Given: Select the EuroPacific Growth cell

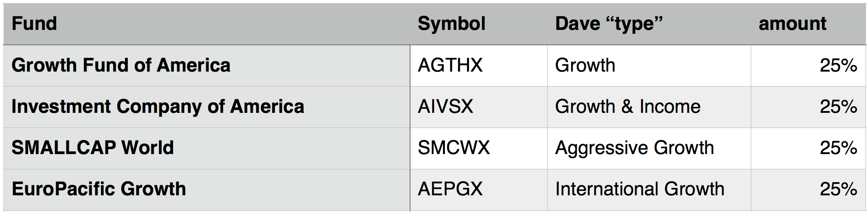Looking at the screenshot, I should (x=207, y=190).
